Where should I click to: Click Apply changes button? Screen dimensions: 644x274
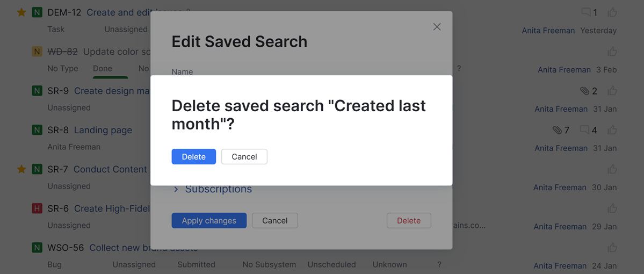click(x=209, y=220)
